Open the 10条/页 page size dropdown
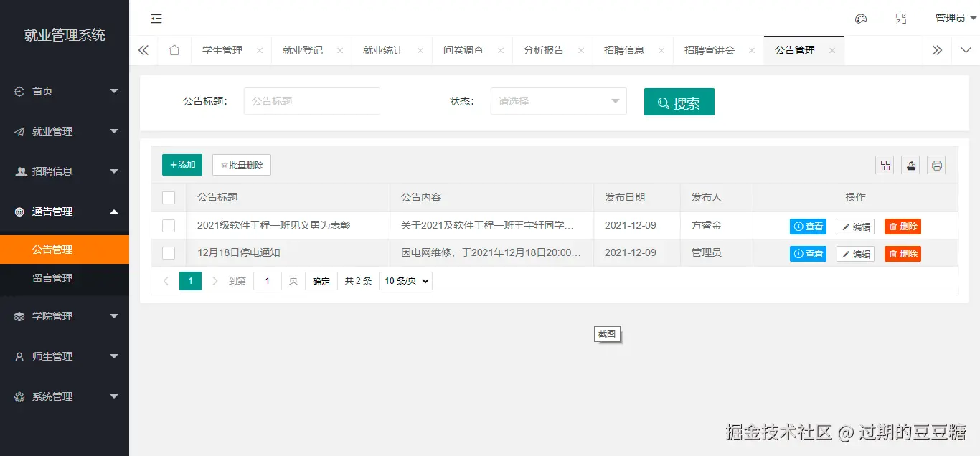The height and width of the screenshot is (456, 980). [x=405, y=280]
